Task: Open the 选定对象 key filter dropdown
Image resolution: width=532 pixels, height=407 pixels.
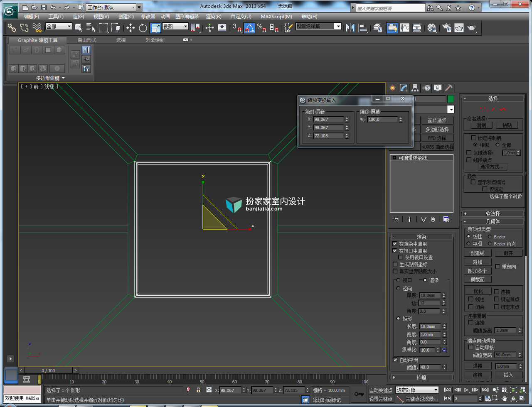Action: click(x=417, y=390)
